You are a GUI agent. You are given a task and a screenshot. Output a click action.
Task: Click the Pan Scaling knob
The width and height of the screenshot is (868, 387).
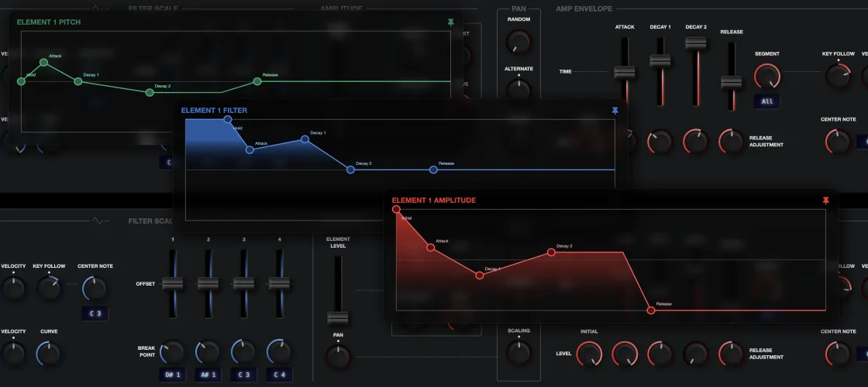[518, 352]
